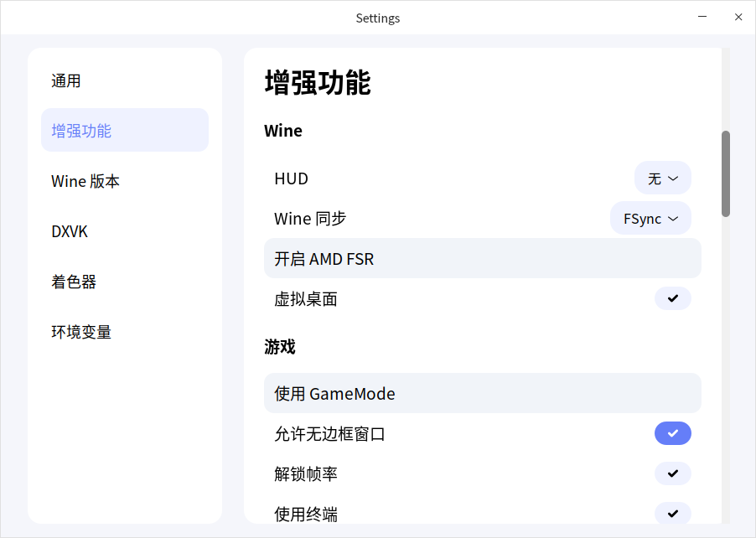Click the chevron arrow on the HUD selector
Image resolution: width=756 pixels, height=538 pixels.
pyautogui.click(x=674, y=178)
